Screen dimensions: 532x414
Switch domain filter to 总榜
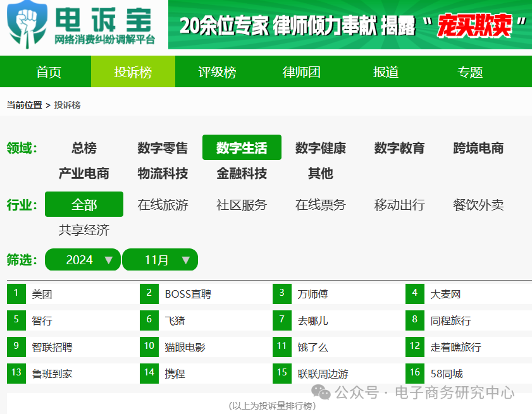[x=82, y=147]
